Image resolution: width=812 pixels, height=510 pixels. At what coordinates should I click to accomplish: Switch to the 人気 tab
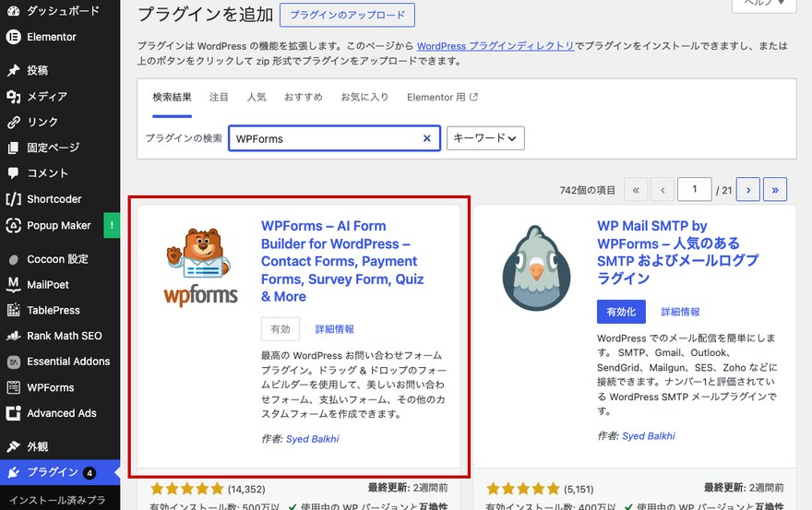[257, 97]
